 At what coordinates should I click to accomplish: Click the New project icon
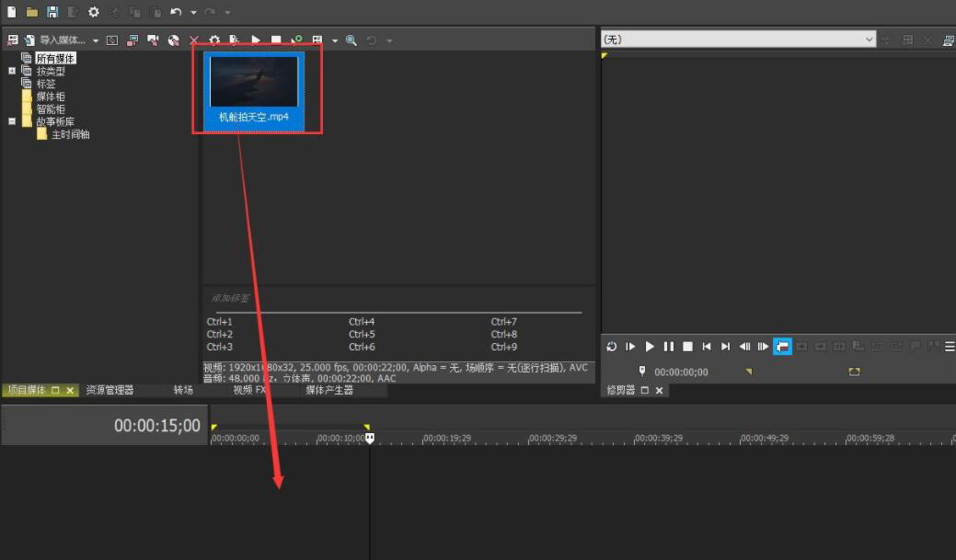tap(12, 12)
